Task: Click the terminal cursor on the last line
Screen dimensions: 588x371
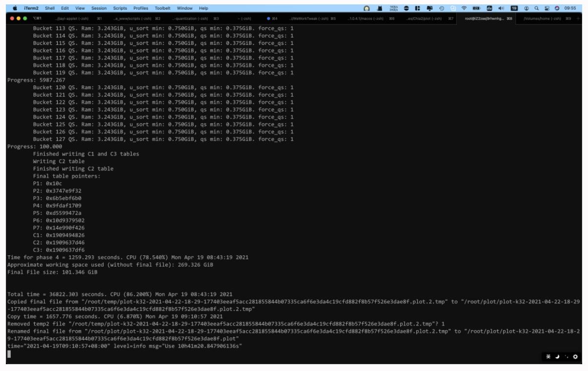Action: click(9, 354)
